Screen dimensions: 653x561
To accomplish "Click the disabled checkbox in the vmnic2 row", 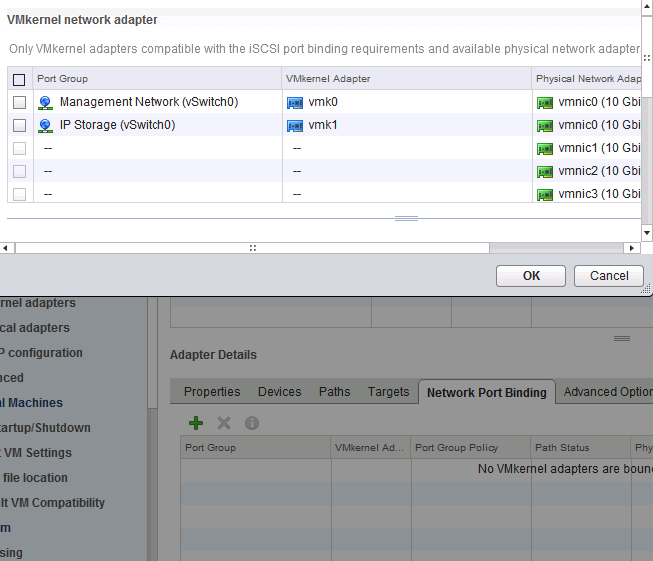I will (19, 171).
